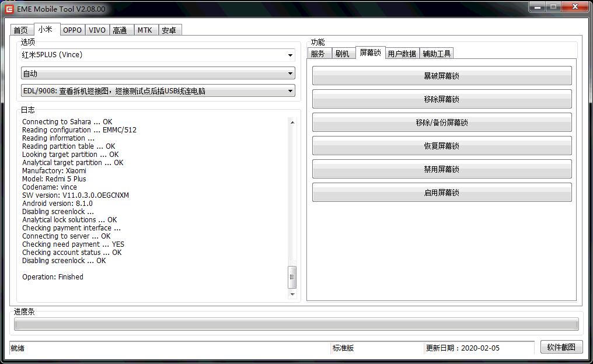Viewport: 593px width, 364px height.
Task: Open the 辅助工具 function tab
Action: pos(437,54)
